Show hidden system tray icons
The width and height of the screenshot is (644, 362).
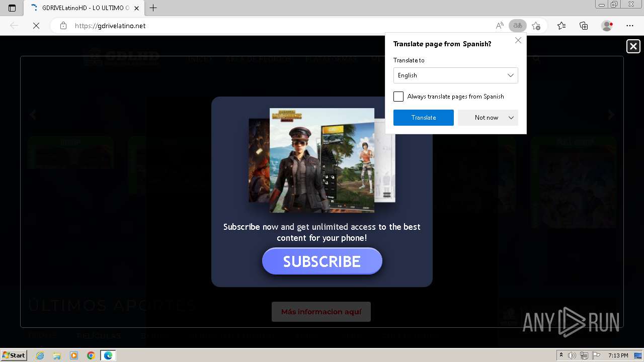(561, 355)
